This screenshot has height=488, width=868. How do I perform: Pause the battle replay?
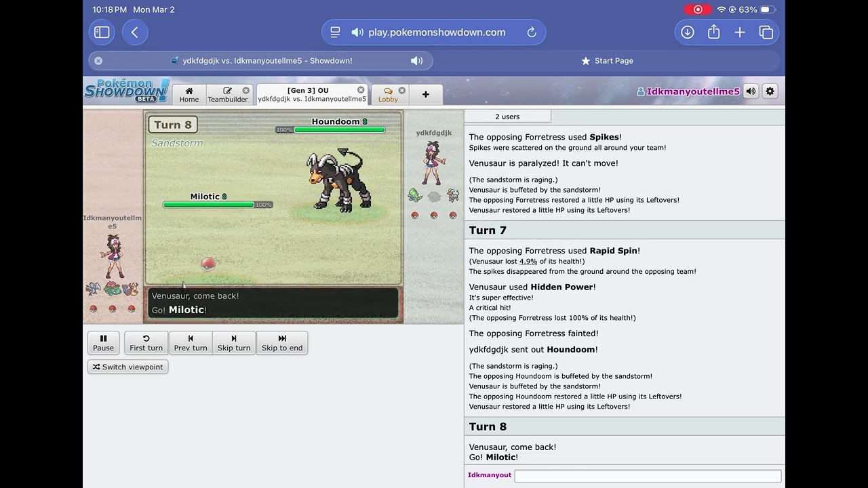tap(103, 342)
